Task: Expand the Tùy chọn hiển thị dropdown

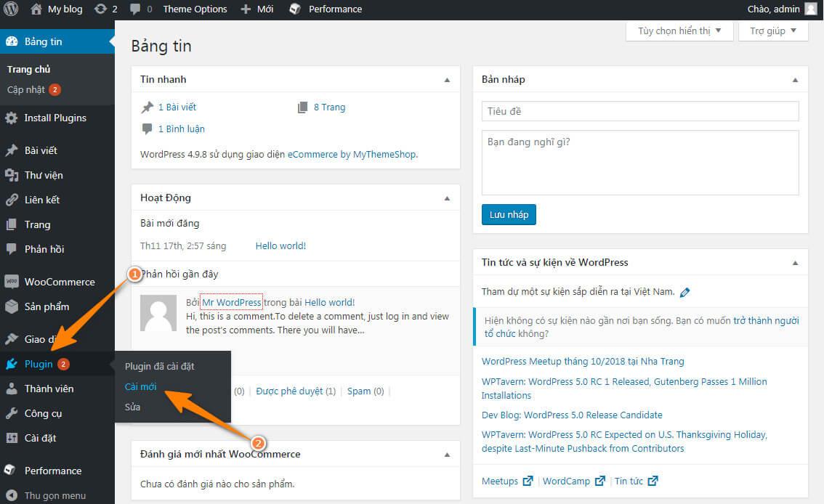Action: pos(679,31)
